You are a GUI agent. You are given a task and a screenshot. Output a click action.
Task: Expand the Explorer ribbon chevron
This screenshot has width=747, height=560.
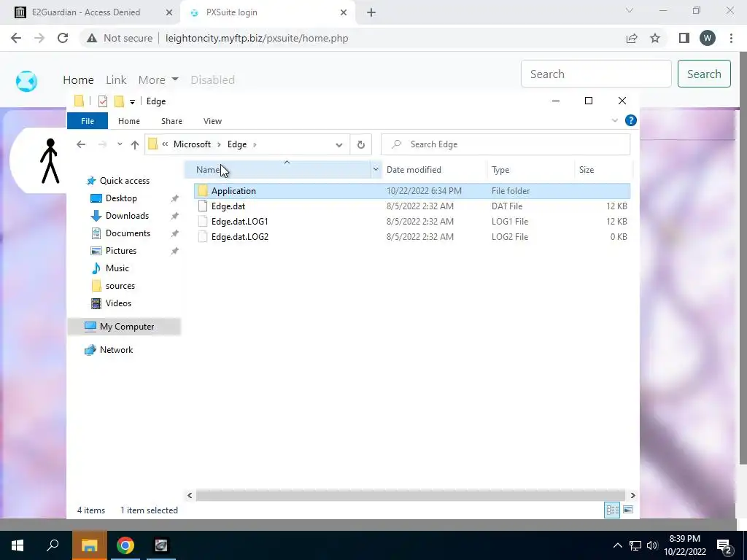point(614,120)
